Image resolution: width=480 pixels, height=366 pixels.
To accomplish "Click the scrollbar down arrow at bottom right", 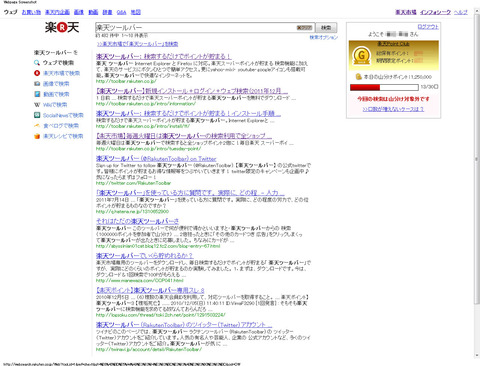I will click(x=477, y=355).
